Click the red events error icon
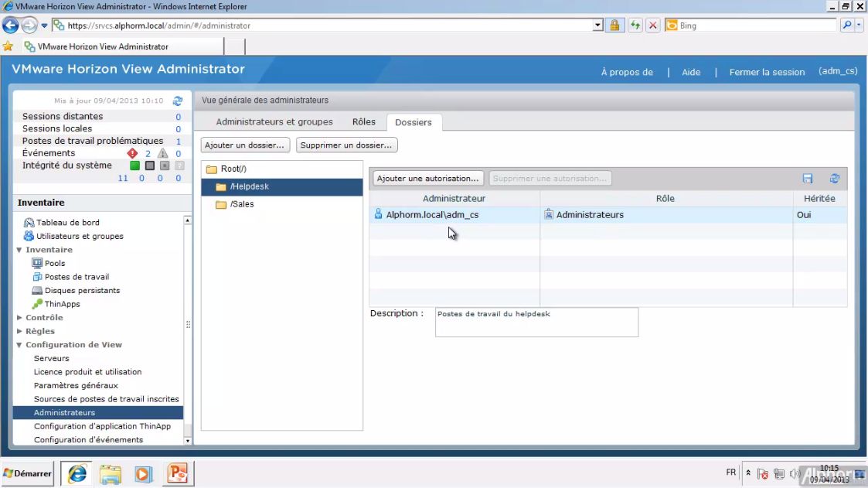 click(132, 153)
